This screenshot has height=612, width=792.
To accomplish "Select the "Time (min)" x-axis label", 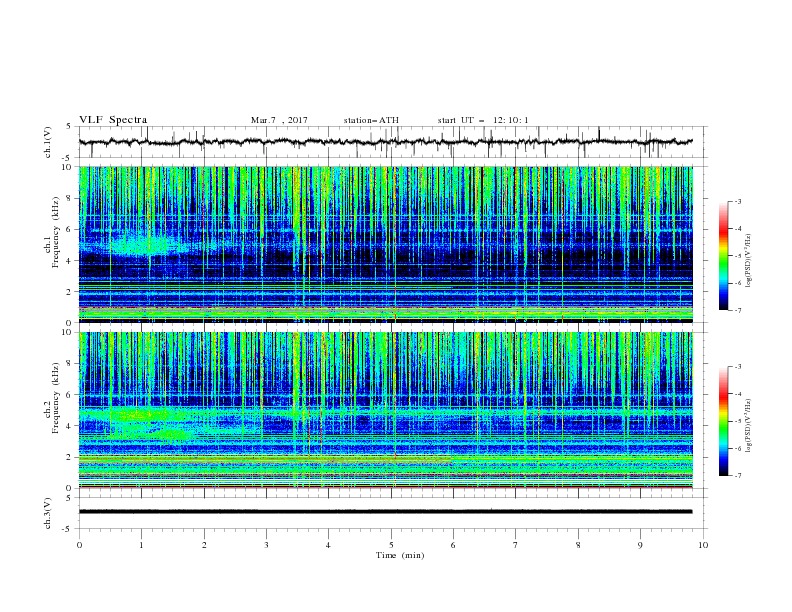I will 400,555.
